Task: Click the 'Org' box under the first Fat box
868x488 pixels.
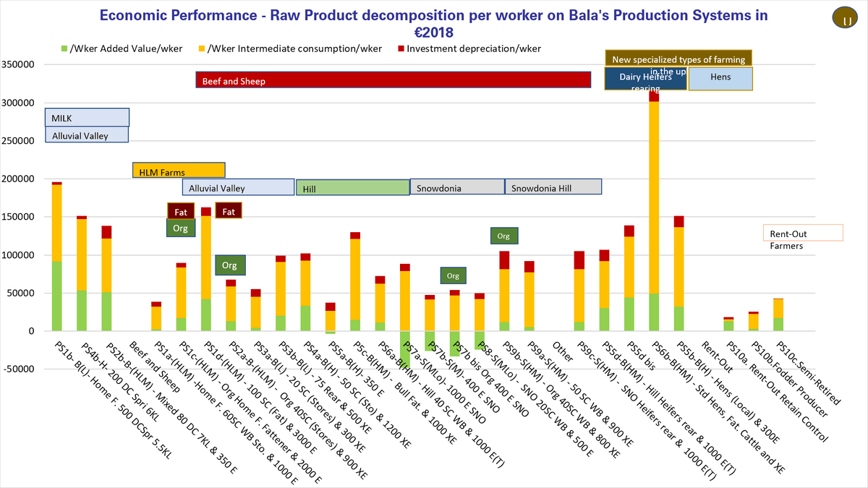Action: [181, 227]
